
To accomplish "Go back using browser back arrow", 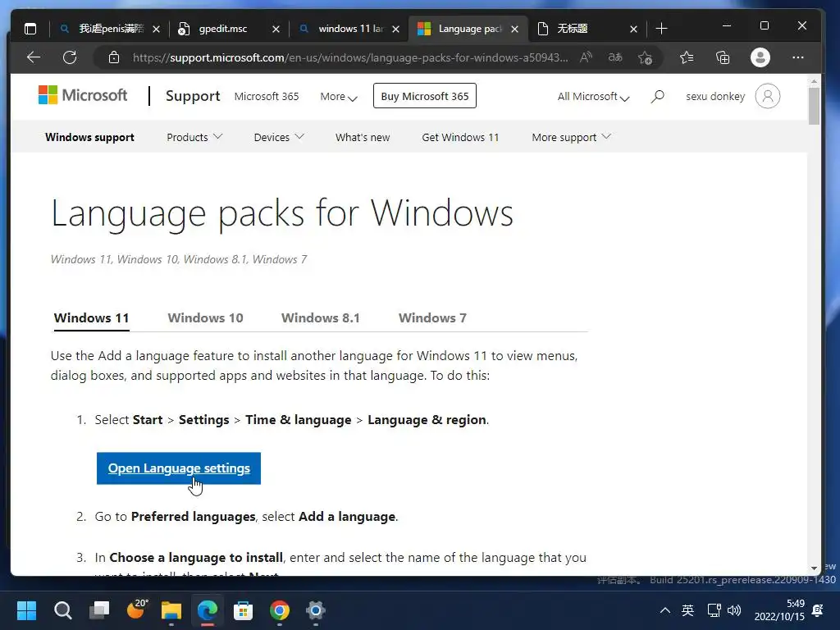I will pos(34,57).
